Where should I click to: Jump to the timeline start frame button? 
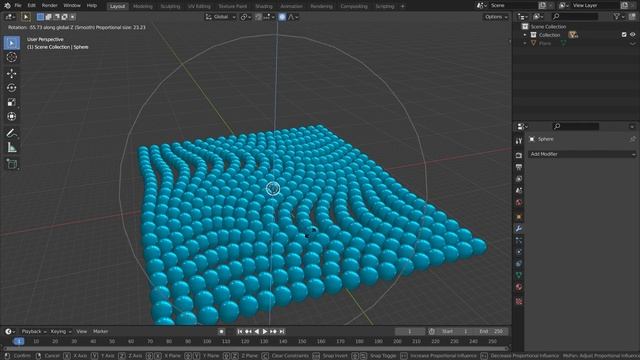240,331
